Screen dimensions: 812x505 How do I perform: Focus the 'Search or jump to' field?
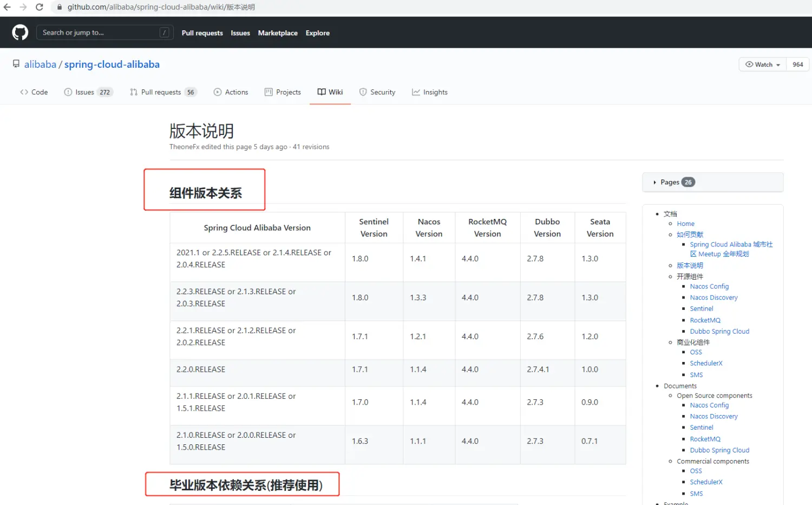[x=104, y=33]
